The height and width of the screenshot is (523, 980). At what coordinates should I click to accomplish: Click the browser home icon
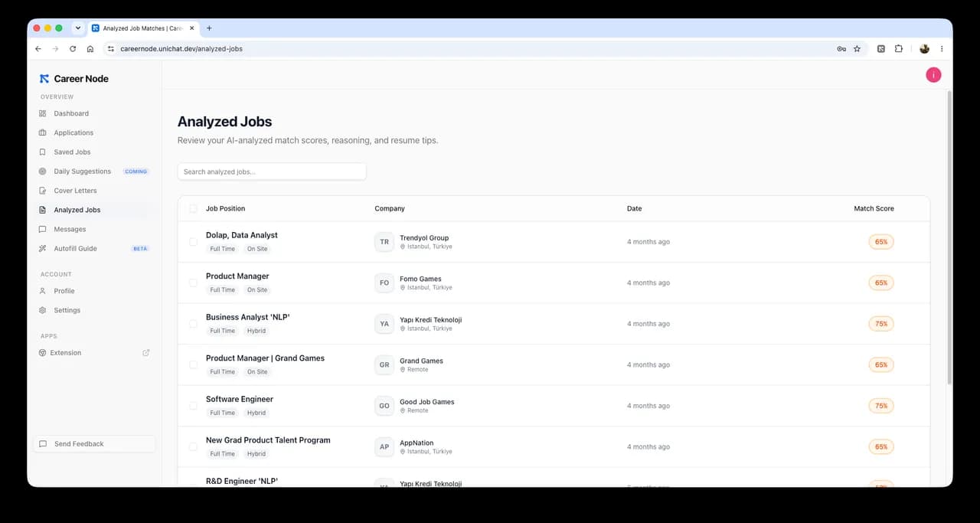[x=90, y=48]
